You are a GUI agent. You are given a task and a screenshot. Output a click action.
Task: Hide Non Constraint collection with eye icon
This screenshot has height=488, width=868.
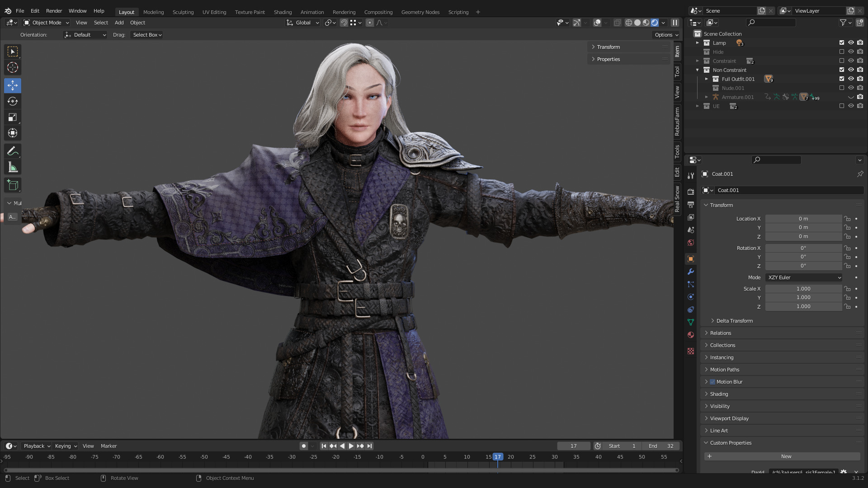click(x=851, y=70)
